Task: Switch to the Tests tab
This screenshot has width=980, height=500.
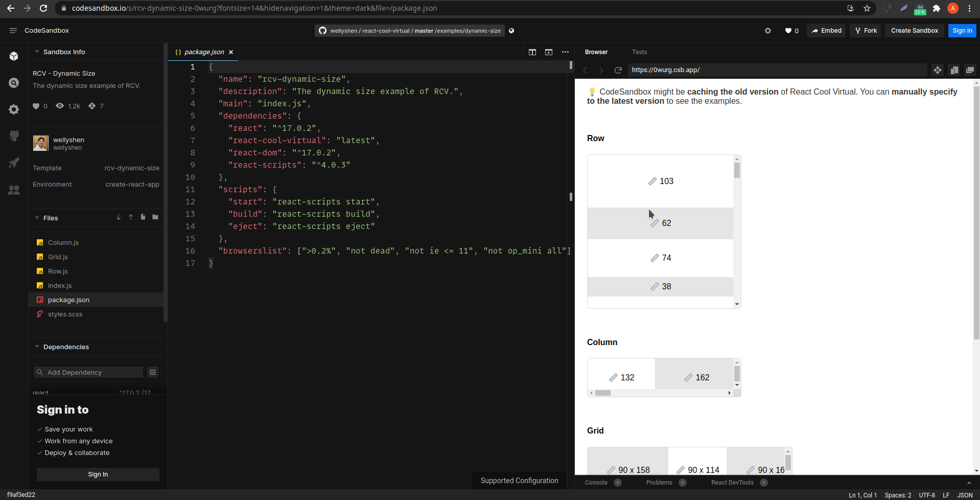Action: pyautogui.click(x=640, y=52)
